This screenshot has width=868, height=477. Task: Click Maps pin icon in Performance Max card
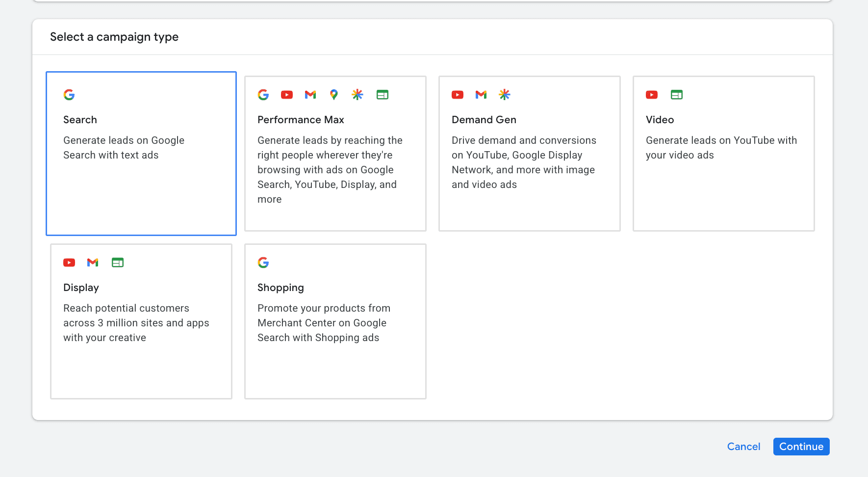334,95
